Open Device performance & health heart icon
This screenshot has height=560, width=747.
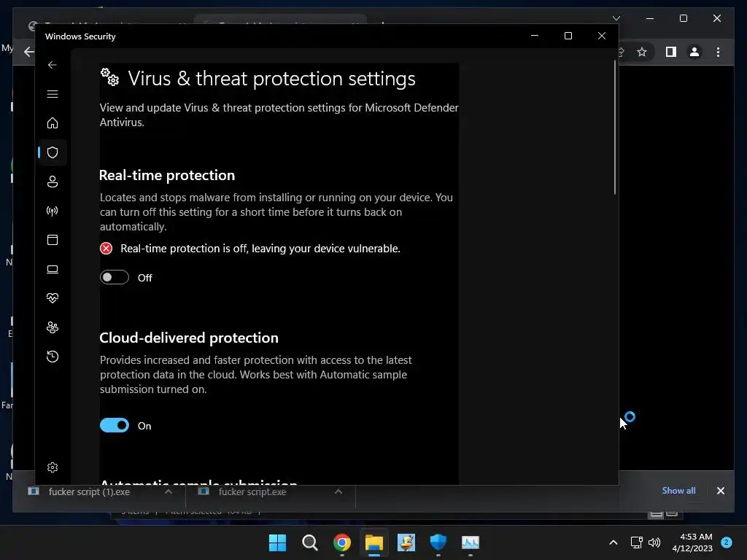(x=53, y=298)
